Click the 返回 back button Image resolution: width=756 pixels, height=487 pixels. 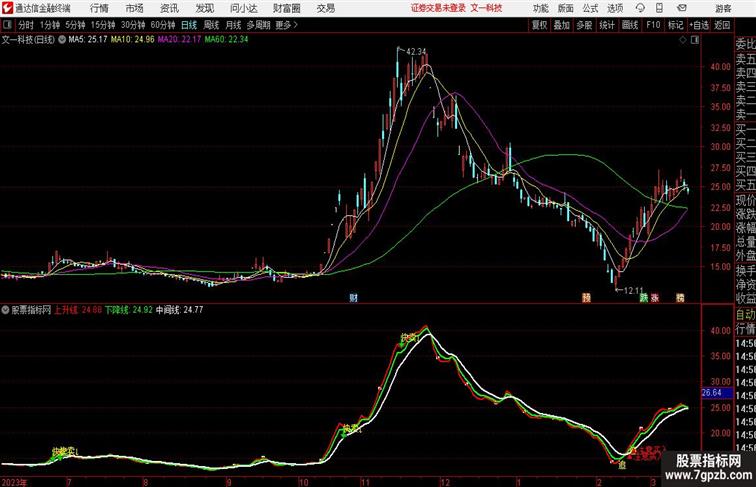722,25
